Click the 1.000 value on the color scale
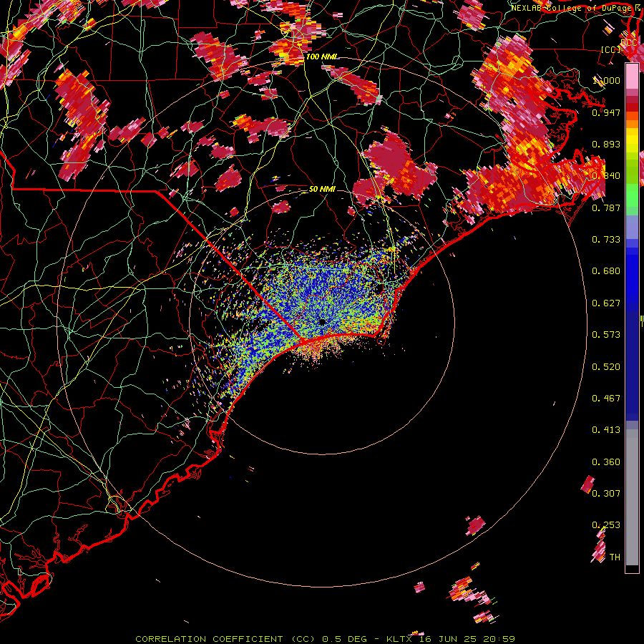This screenshot has height=644, width=644. (x=606, y=80)
